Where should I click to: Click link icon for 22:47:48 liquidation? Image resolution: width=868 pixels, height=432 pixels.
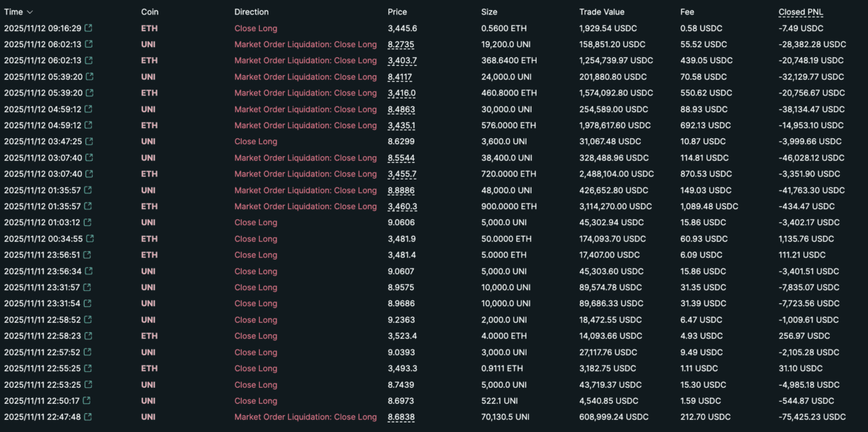(88, 417)
